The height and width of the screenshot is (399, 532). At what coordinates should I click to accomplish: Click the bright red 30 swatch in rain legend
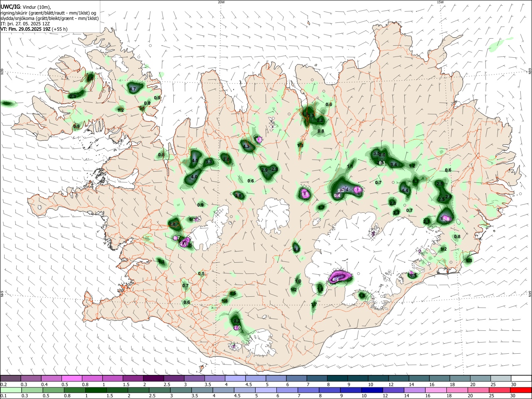coord(521,390)
